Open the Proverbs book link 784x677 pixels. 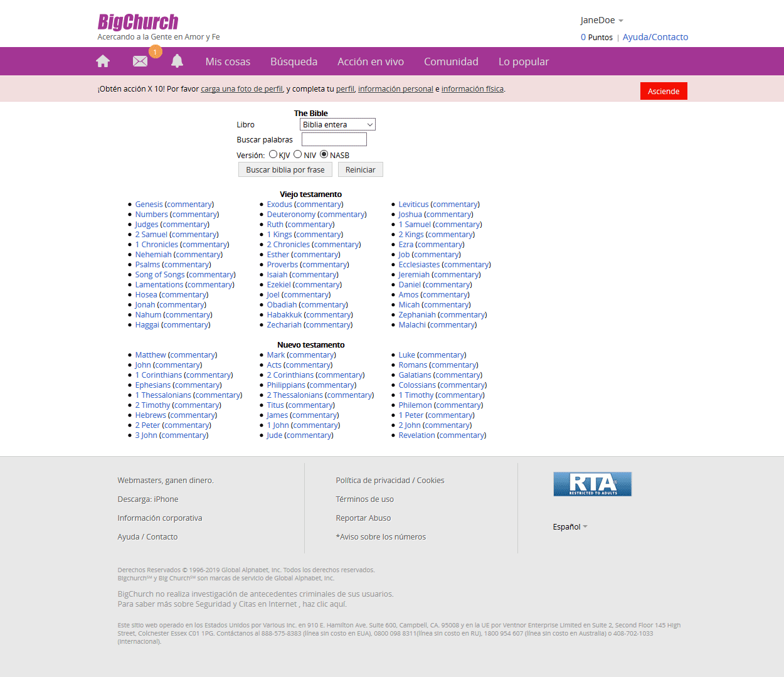pos(283,265)
